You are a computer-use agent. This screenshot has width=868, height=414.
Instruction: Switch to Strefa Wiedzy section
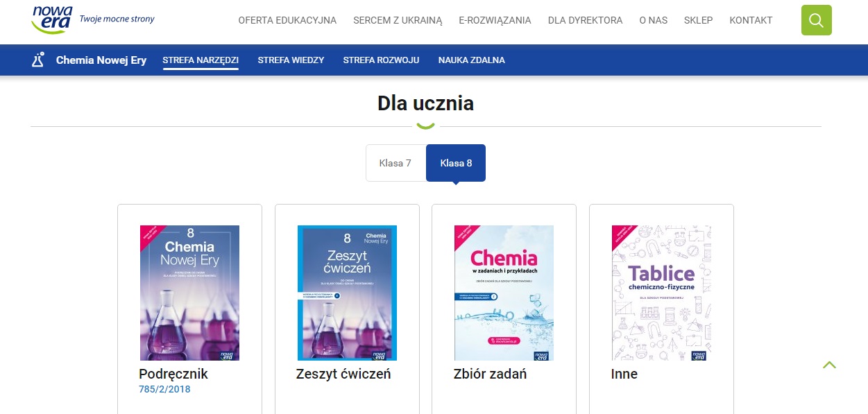click(x=291, y=60)
